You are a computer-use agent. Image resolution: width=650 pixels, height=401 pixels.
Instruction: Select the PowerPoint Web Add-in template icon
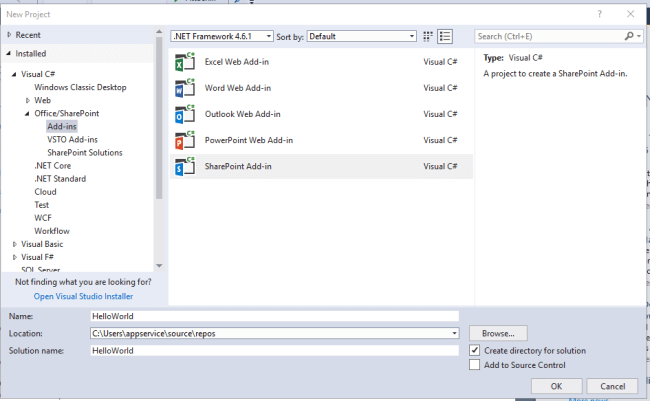click(x=185, y=140)
